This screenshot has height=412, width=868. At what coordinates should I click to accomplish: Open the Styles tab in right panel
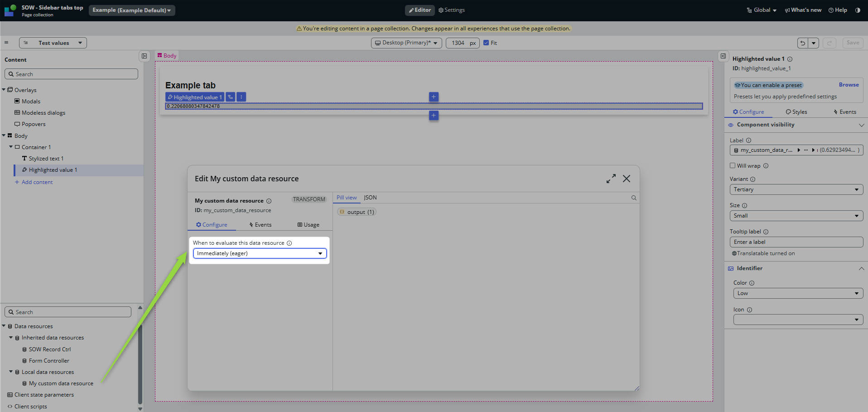tap(796, 112)
